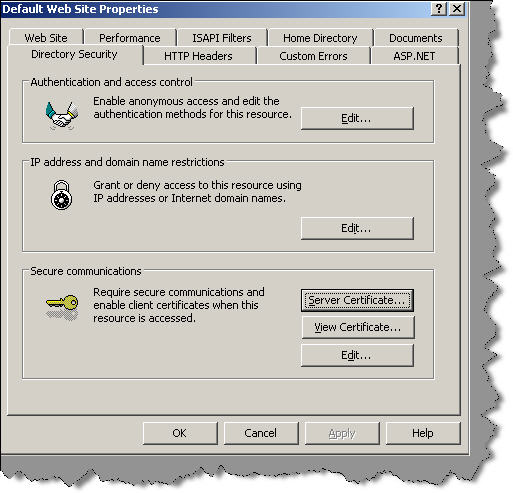Click text 'Grant or deny access to this resource using'
The image size is (513, 493).
click(197, 185)
